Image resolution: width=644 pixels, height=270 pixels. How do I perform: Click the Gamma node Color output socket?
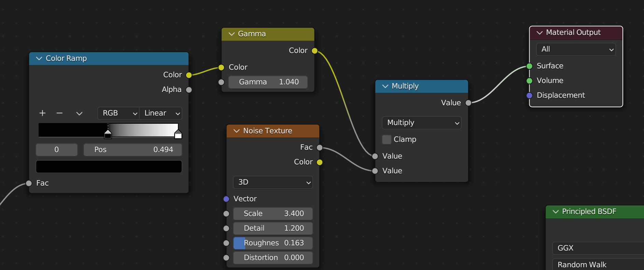314,51
